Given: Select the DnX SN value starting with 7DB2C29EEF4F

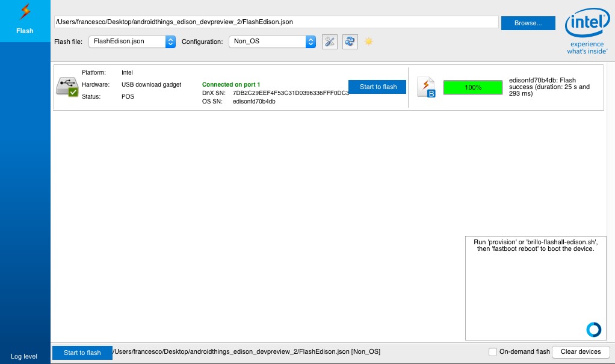Looking at the screenshot, I should point(291,93).
